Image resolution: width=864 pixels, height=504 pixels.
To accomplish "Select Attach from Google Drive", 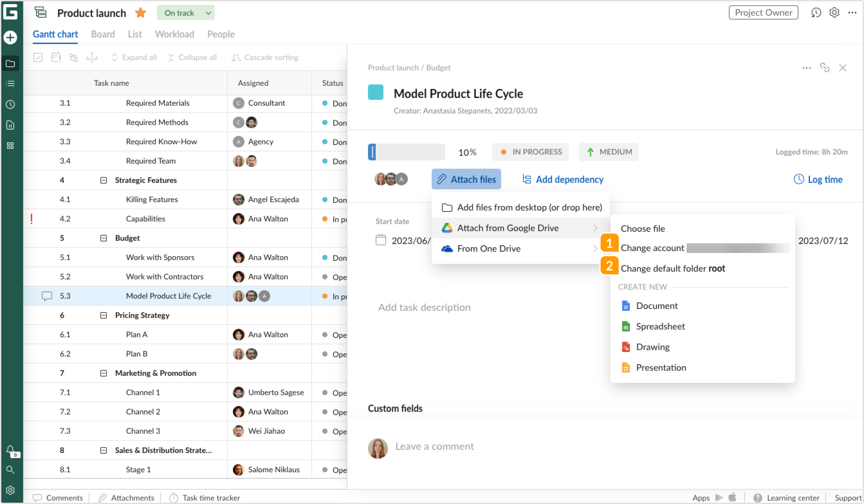I will (520, 228).
